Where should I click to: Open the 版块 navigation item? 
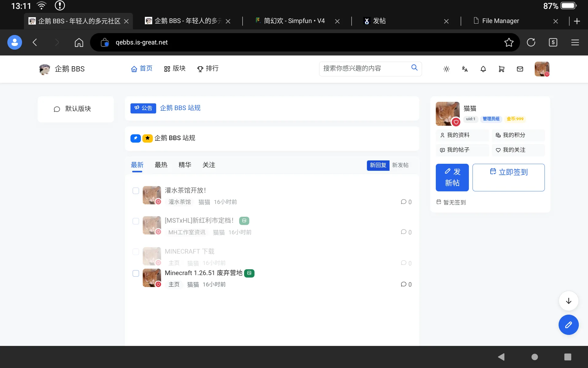coord(175,68)
